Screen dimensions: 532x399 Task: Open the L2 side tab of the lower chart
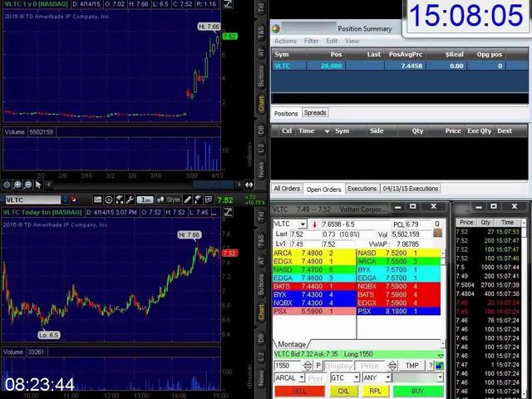pos(261,356)
